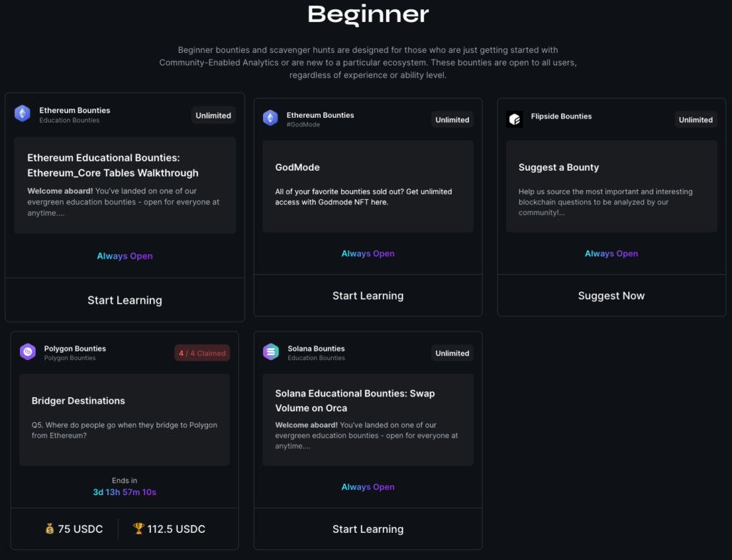Viewport: 732px width, 560px height.
Task: Click Always Open on Solana Bounties card
Action: click(367, 487)
